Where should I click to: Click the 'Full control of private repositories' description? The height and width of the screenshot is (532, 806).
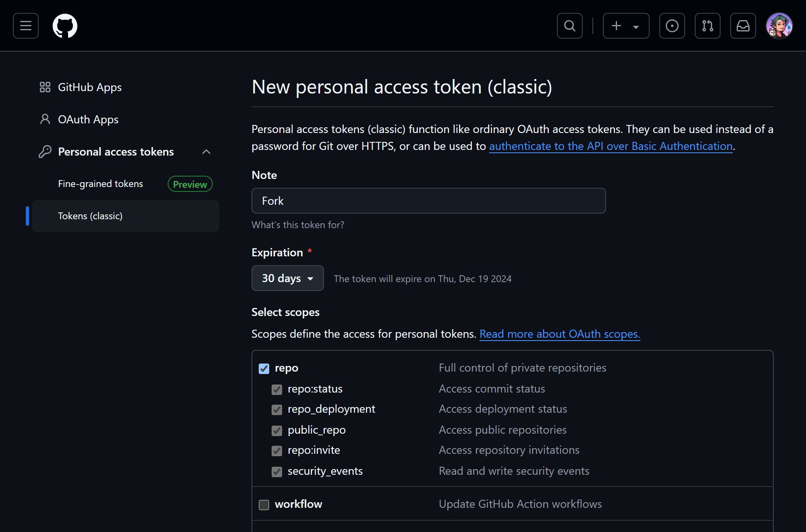tap(522, 368)
